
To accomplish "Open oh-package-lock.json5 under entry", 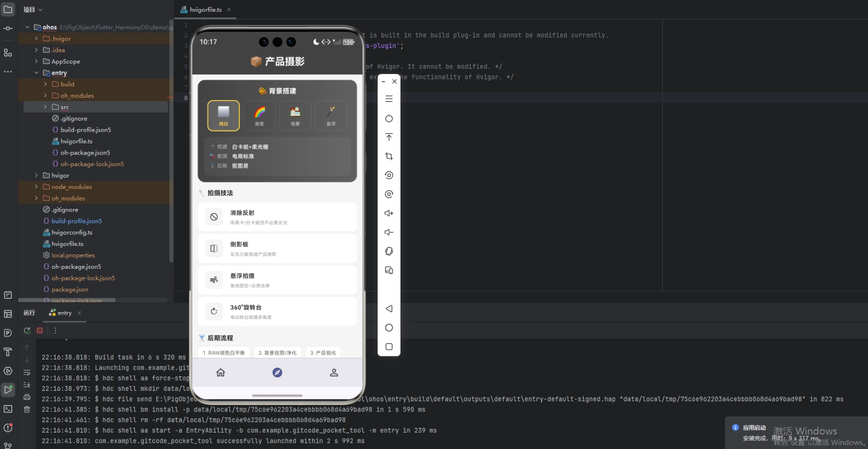I will pos(92,164).
